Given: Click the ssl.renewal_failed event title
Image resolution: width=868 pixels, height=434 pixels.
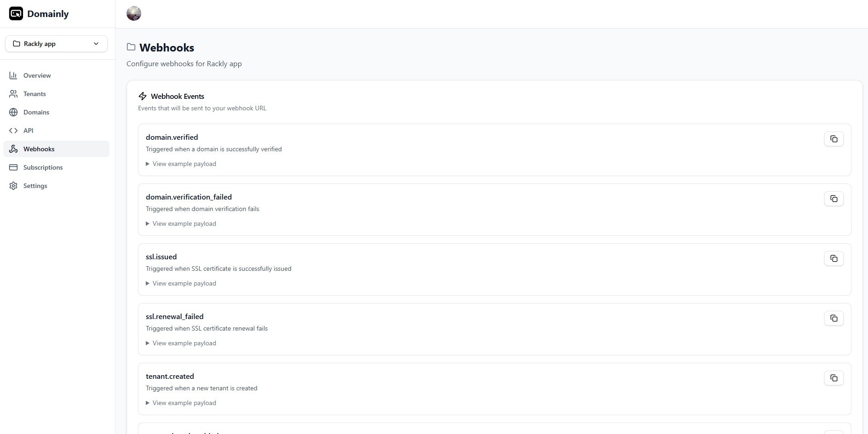Looking at the screenshot, I should coord(174,316).
